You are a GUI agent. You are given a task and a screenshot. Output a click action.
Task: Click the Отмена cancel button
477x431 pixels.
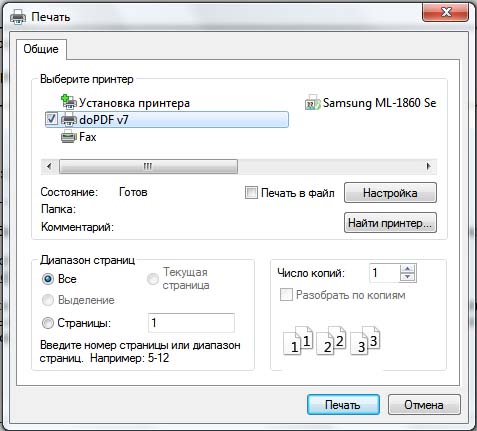(424, 405)
